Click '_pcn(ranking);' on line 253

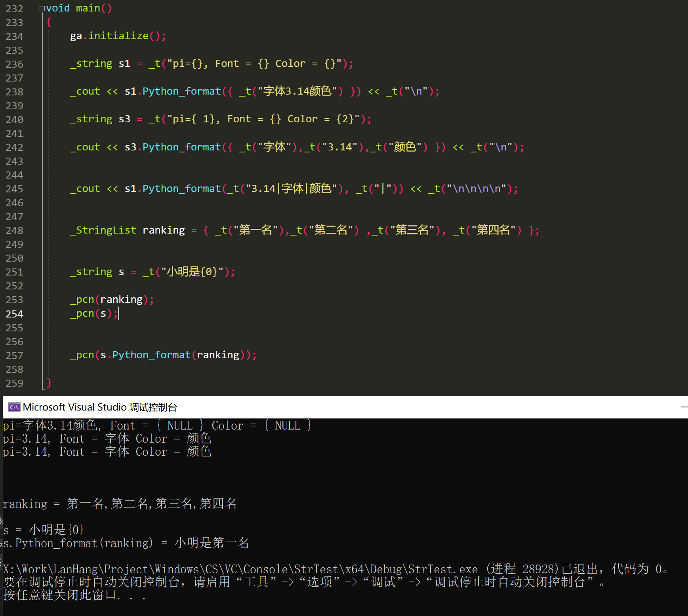click(112, 300)
